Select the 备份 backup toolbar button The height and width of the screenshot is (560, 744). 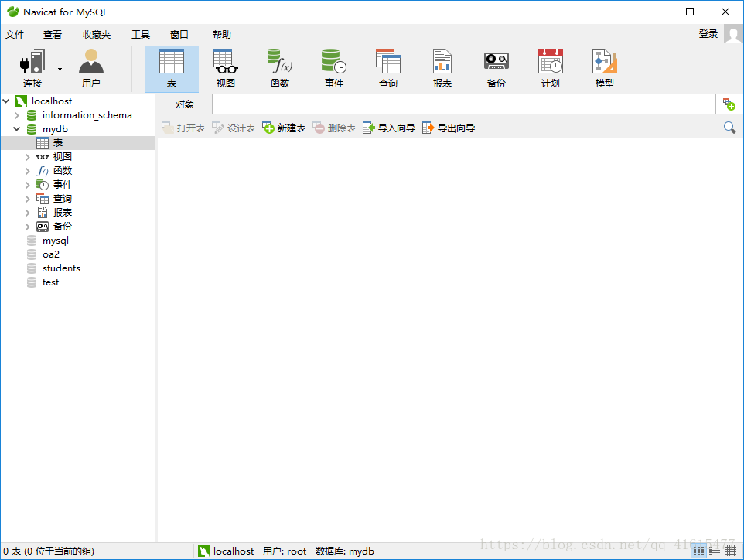pyautogui.click(x=497, y=69)
